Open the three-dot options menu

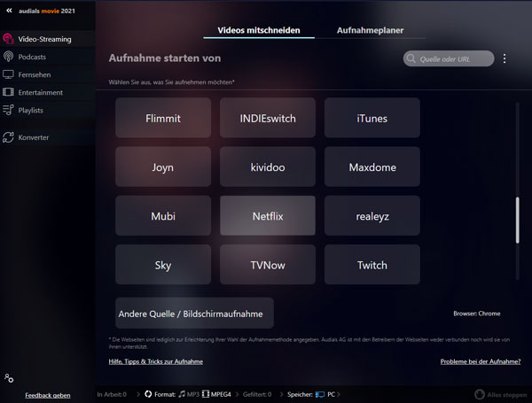click(505, 58)
